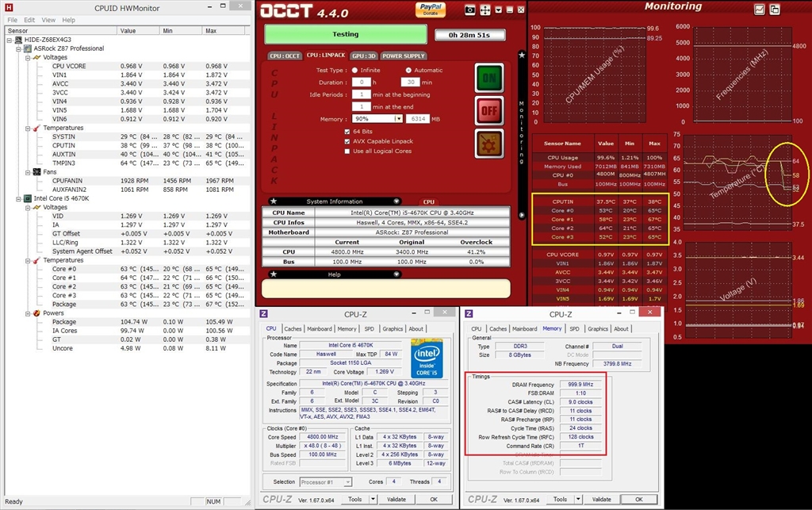Viewport: 812px width, 510px height.
Task: Switch to the GPU : 3D tab
Action: click(364, 56)
